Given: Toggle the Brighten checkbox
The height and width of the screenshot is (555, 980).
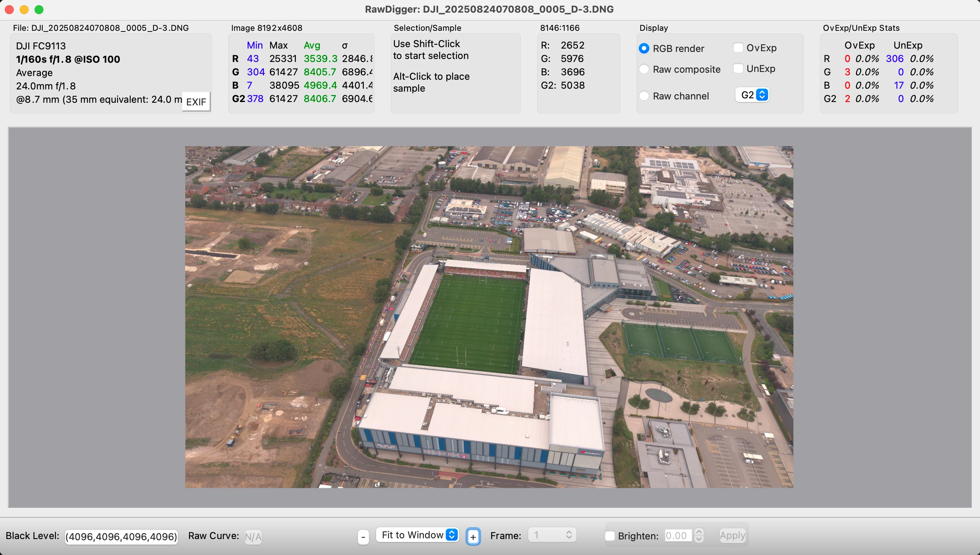Looking at the screenshot, I should (x=610, y=536).
